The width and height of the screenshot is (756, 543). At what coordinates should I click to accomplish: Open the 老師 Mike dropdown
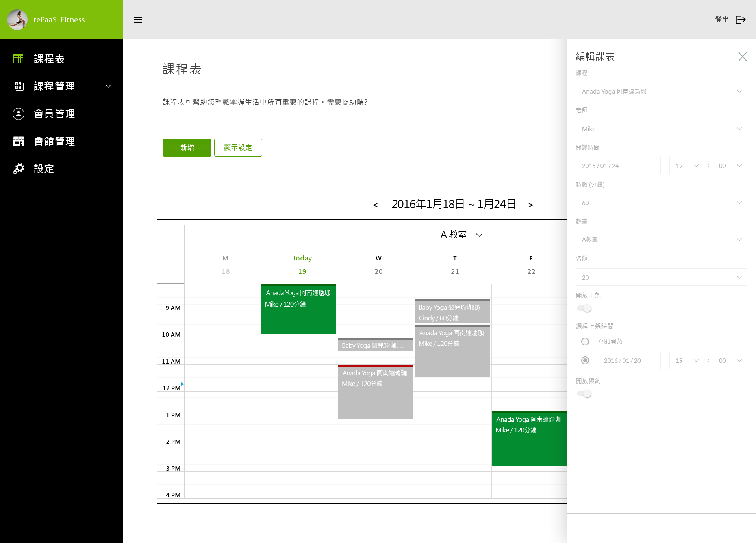(661, 129)
